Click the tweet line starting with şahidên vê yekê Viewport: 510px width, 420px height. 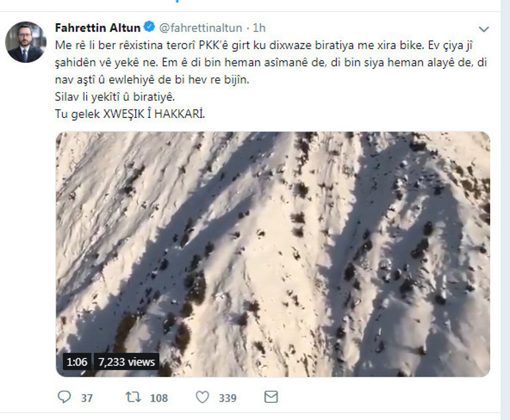pos(271,62)
